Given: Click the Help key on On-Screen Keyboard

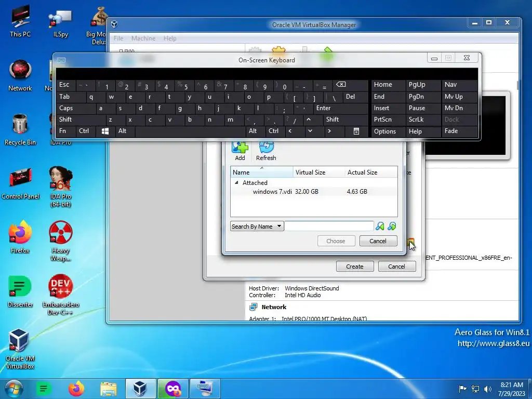Looking at the screenshot, I should click(x=423, y=131).
